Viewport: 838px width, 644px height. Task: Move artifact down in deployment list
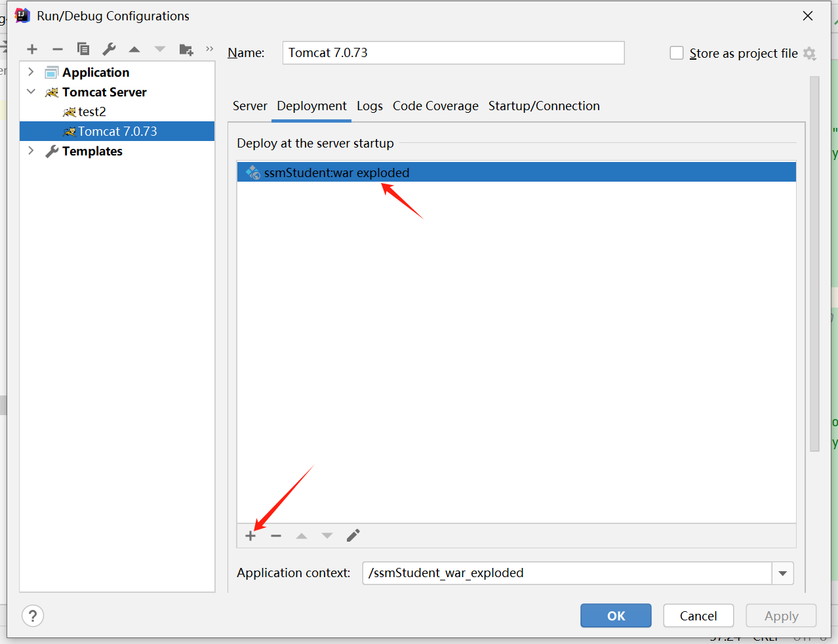click(327, 536)
